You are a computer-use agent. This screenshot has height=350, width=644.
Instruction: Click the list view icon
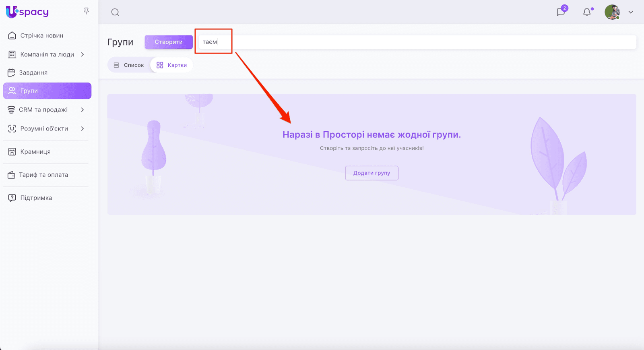(116, 65)
